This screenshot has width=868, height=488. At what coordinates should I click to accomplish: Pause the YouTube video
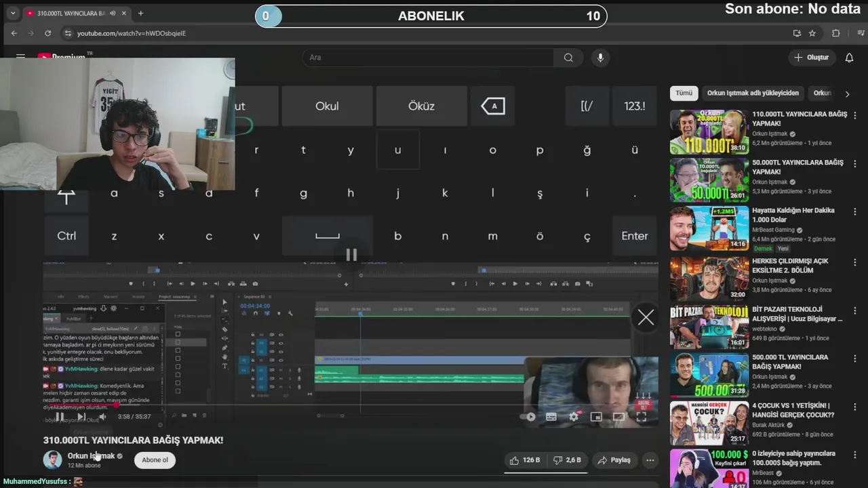click(60, 417)
